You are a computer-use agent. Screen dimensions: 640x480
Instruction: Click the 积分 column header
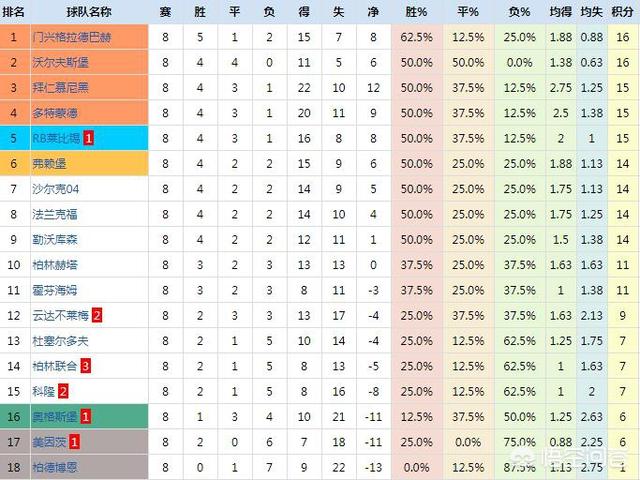[x=622, y=12]
